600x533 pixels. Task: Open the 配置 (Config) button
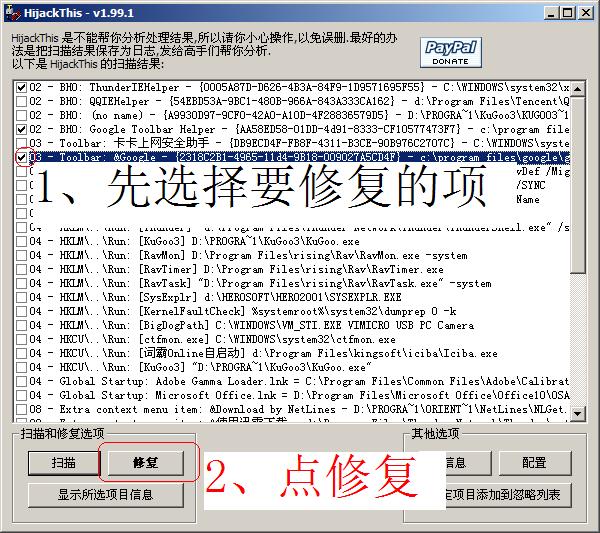[x=535, y=463]
